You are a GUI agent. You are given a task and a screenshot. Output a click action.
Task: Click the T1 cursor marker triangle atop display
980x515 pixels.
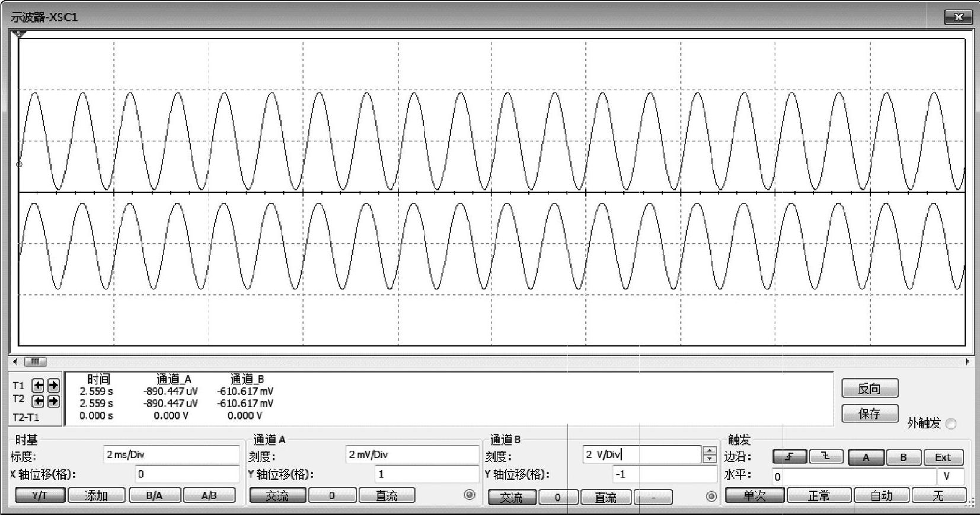click(x=20, y=34)
